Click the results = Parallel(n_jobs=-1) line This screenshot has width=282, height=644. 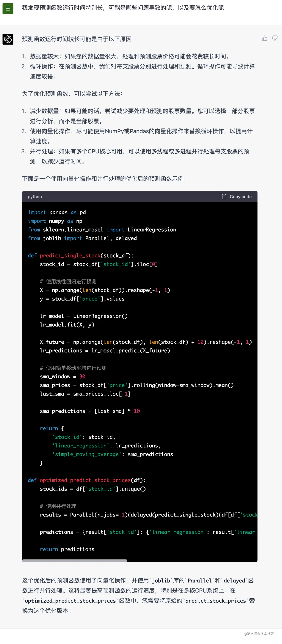click(148, 515)
